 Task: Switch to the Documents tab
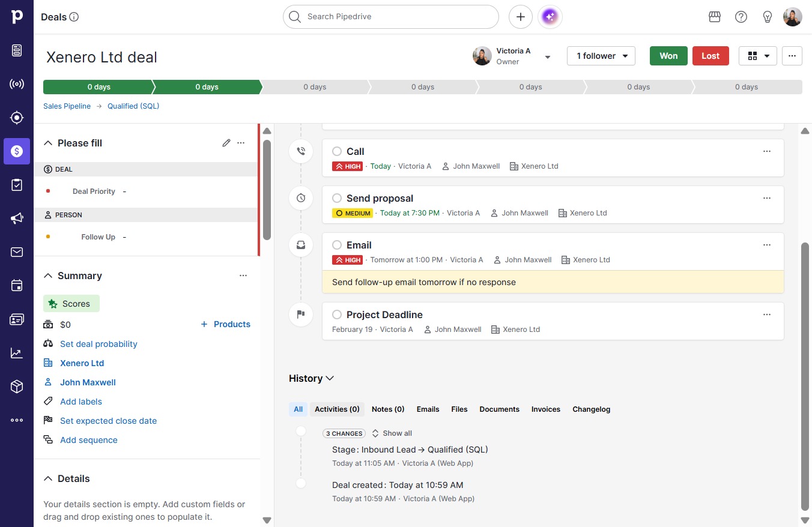point(499,409)
